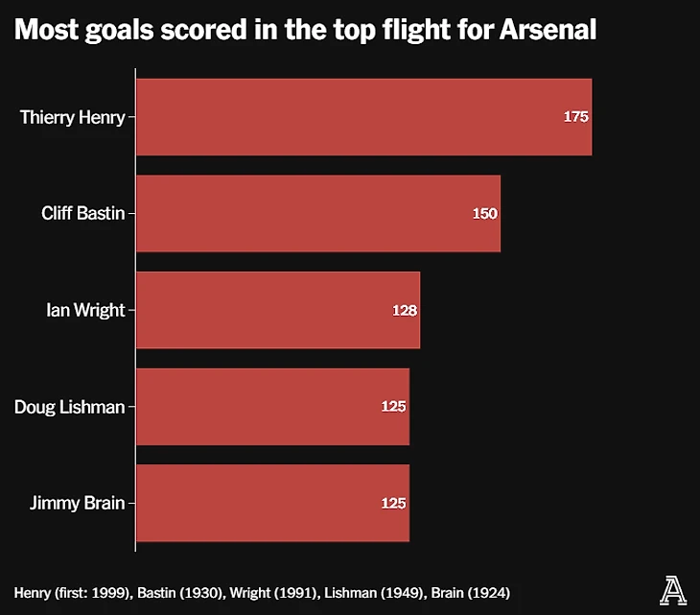The width and height of the screenshot is (700, 615).
Task: Select the Ian Wright name label
Action: (x=85, y=310)
